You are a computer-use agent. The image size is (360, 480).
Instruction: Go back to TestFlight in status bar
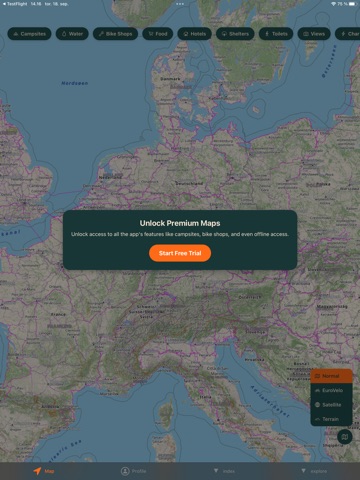tap(15, 4)
